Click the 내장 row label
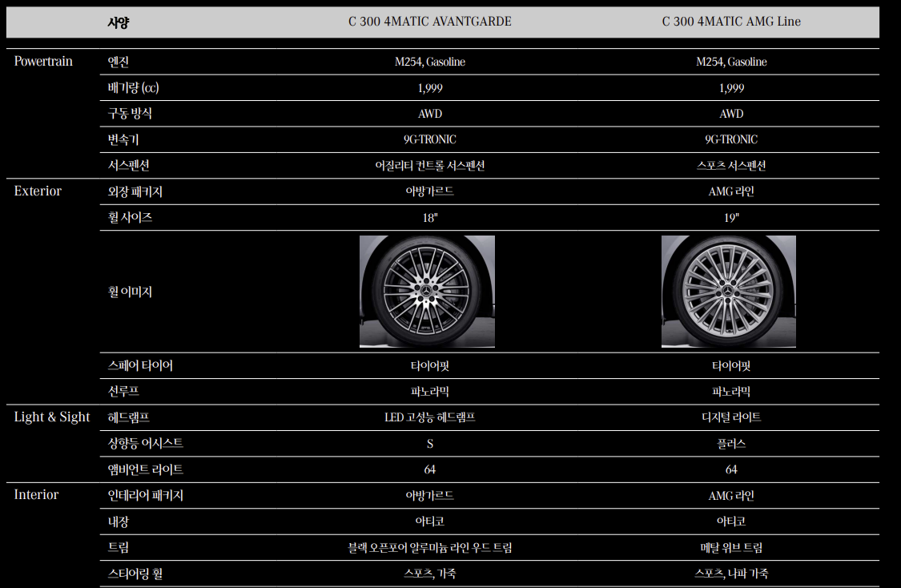The height and width of the screenshot is (588, 901). 119,522
